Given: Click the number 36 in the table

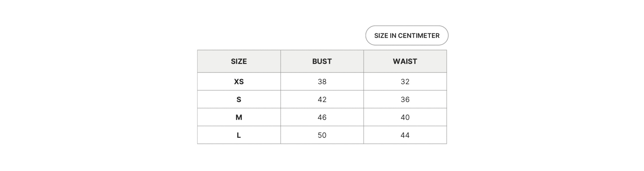Looking at the screenshot, I should click(405, 99).
